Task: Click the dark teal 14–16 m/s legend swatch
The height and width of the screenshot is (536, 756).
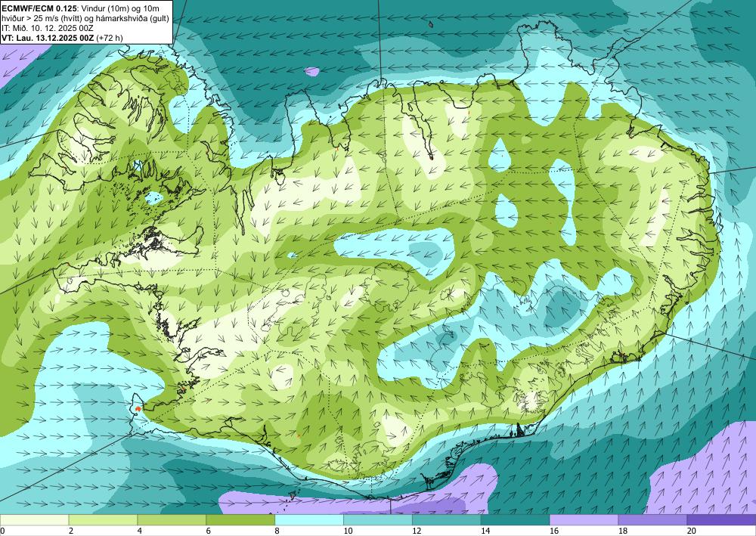Action: pyautogui.click(x=516, y=519)
